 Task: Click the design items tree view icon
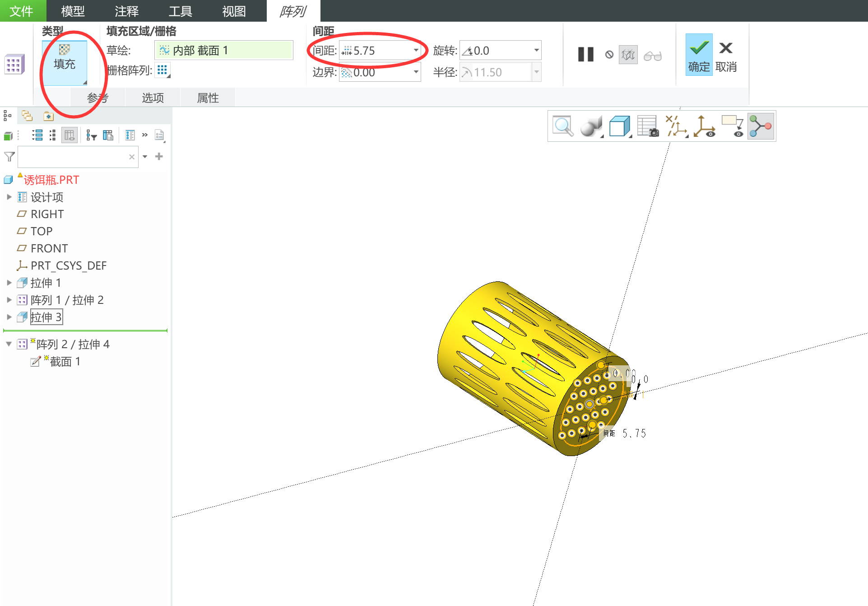point(130,135)
